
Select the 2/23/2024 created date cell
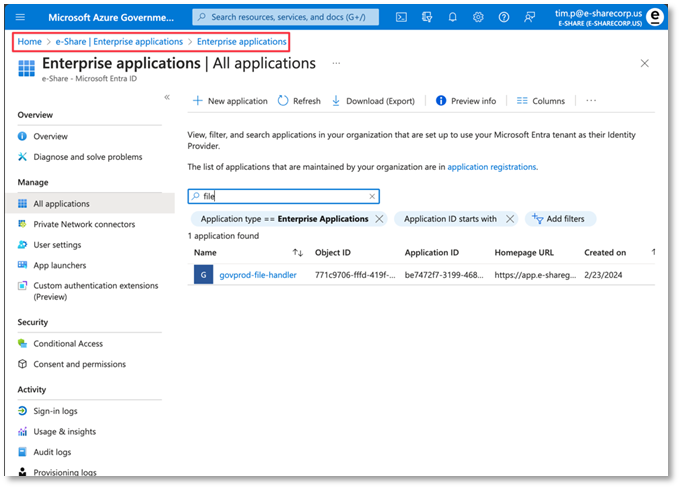[x=603, y=275]
